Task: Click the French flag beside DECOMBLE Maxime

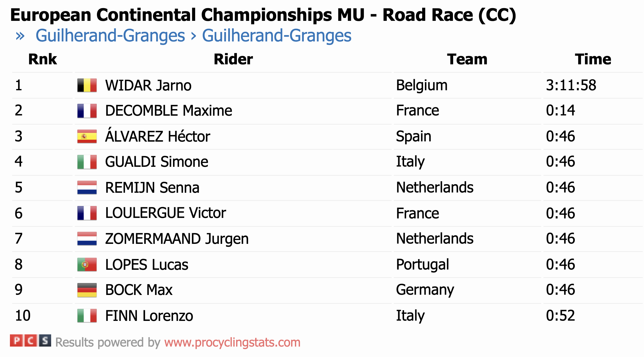Action: 87,111
